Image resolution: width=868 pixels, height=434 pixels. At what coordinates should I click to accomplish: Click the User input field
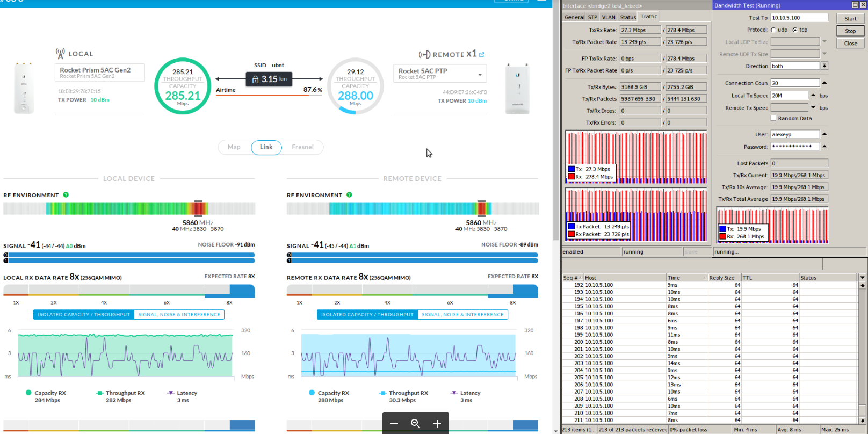(795, 134)
